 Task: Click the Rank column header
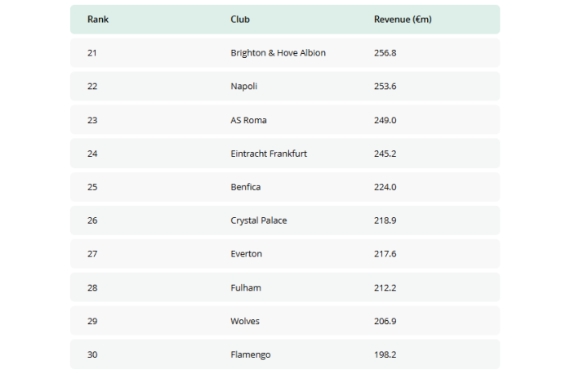(x=98, y=20)
